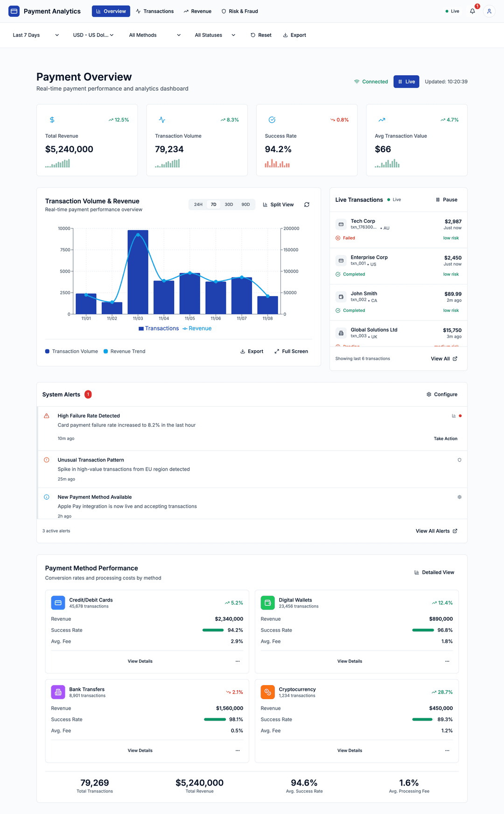This screenshot has height=814, width=504.
Task: Click the pulse icon on Transaction Volume card
Action: pyautogui.click(x=162, y=120)
